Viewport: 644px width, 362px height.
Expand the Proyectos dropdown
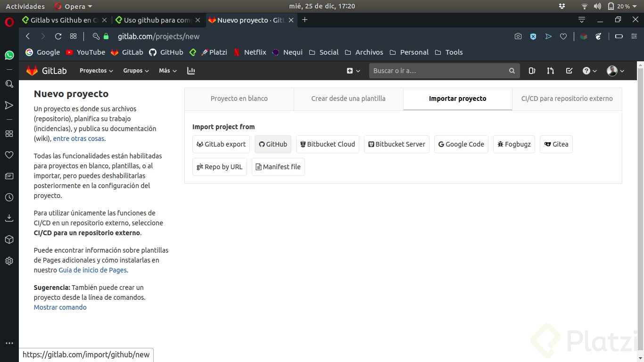click(96, 71)
